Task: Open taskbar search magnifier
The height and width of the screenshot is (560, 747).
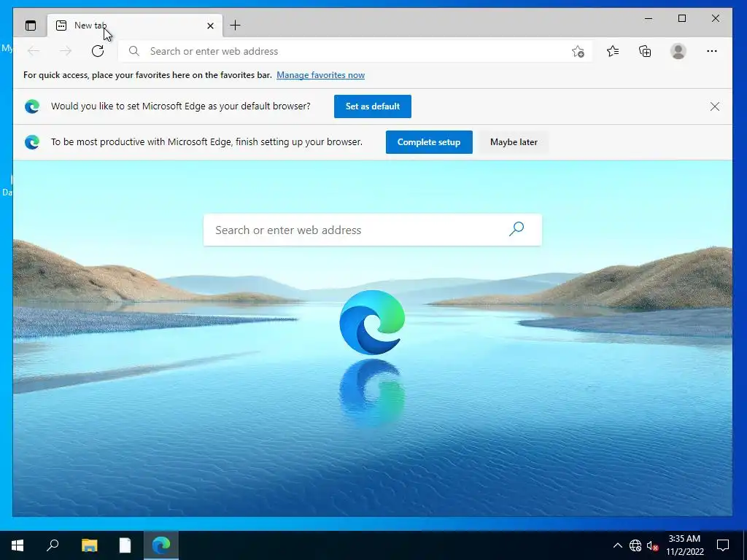Action: tap(53, 545)
